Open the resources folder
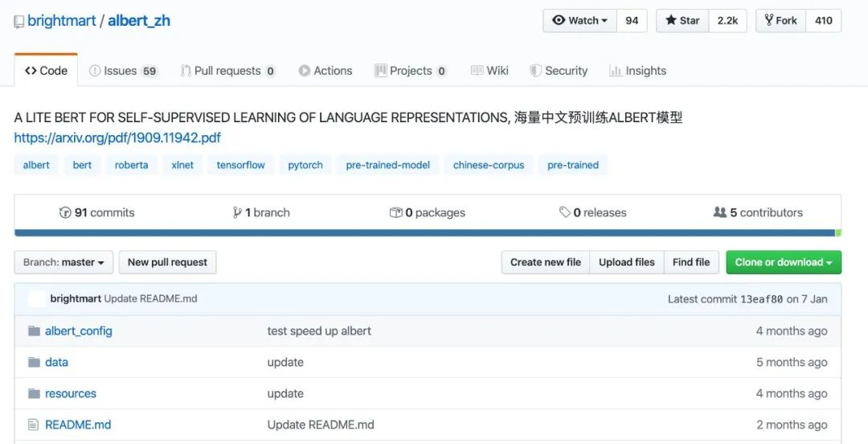Image resolution: width=868 pixels, height=444 pixels. (x=71, y=393)
